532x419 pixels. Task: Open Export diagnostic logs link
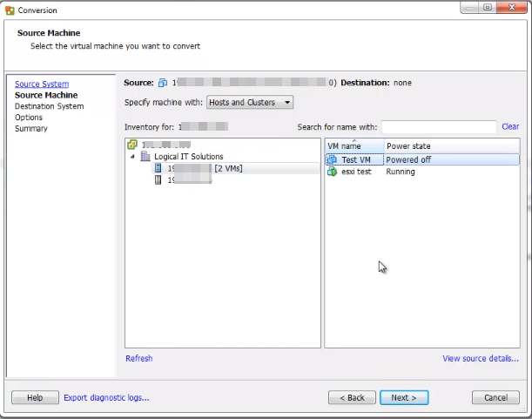[x=106, y=397]
